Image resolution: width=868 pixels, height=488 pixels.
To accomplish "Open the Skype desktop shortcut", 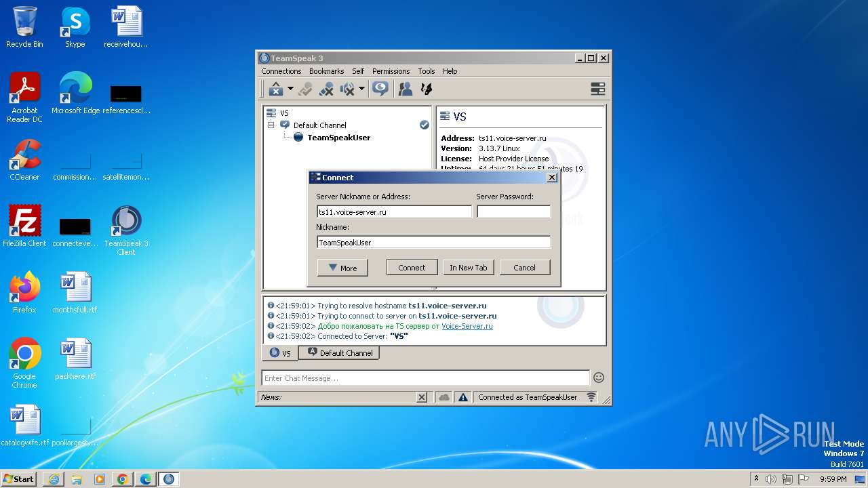I will (x=75, y=27).
